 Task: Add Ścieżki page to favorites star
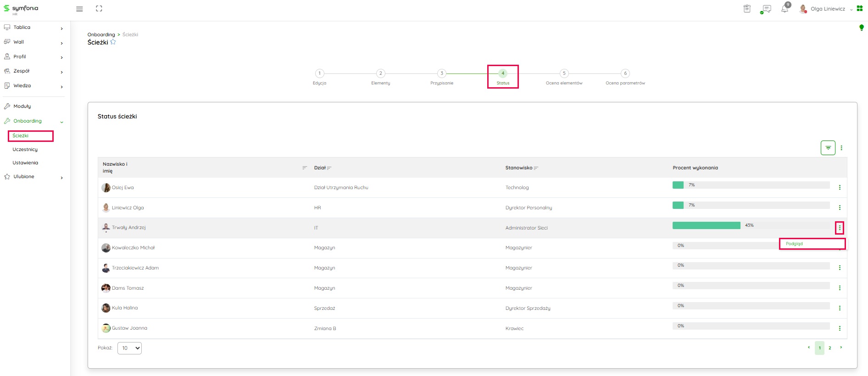pyautogui.click(x=113, y=42)
